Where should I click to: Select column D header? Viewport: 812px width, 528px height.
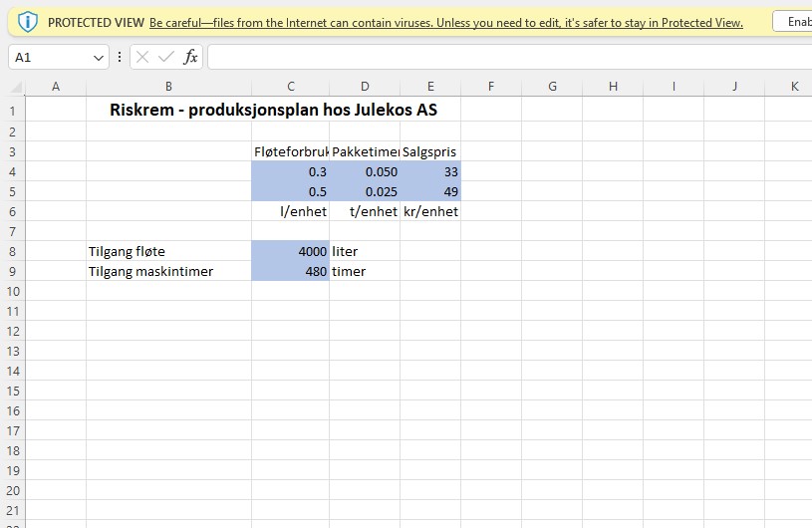coord(365,87)
